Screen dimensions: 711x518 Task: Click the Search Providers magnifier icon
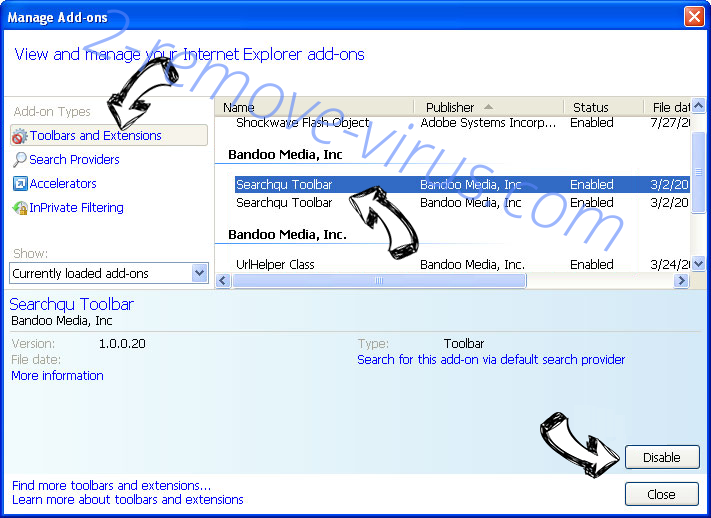[19, 160]
